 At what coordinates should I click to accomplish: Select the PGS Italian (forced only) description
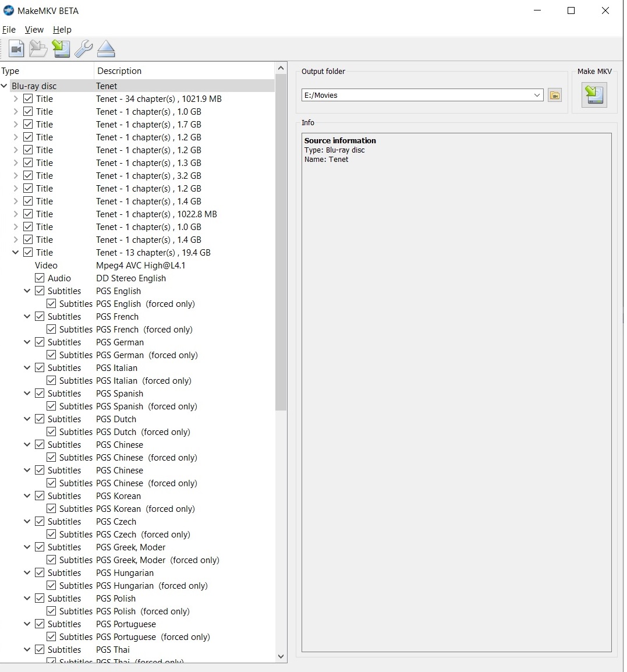click(144, 381)
